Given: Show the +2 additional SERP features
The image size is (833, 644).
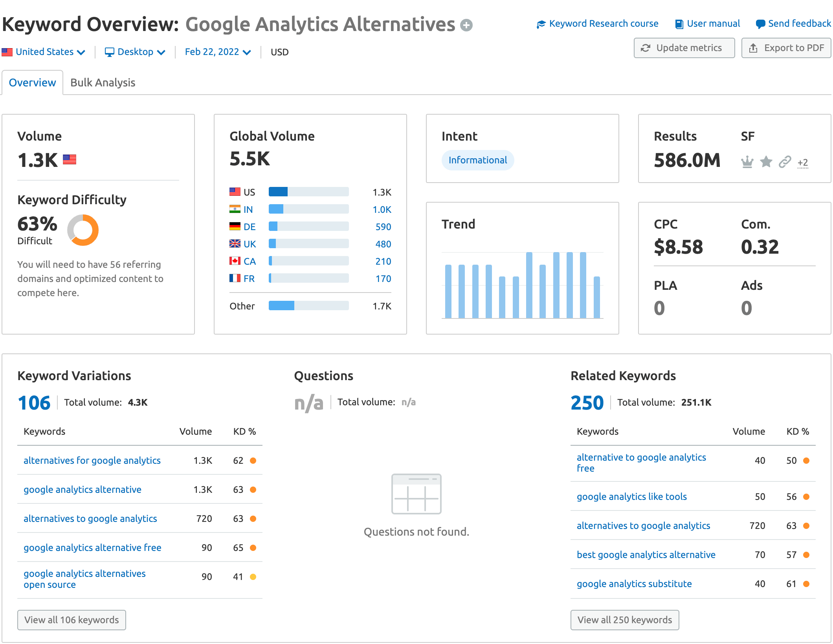Looking at the screenshot, I should [803, 163].
